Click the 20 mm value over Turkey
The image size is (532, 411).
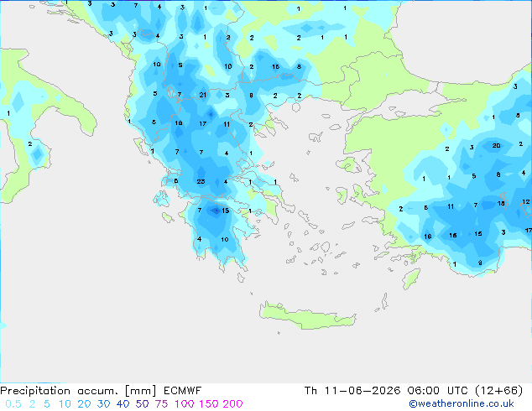pyautogui.click(x=496, y=145)
